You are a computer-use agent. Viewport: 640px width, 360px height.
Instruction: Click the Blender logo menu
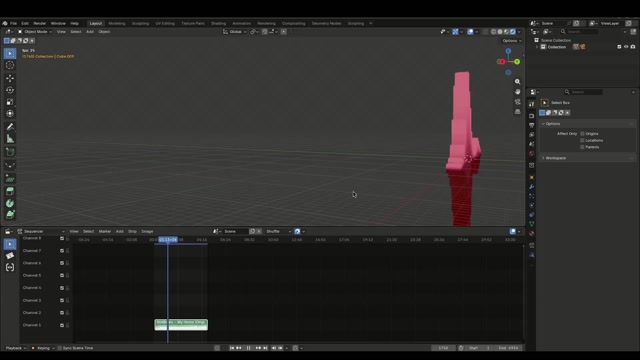pos(5,23)
